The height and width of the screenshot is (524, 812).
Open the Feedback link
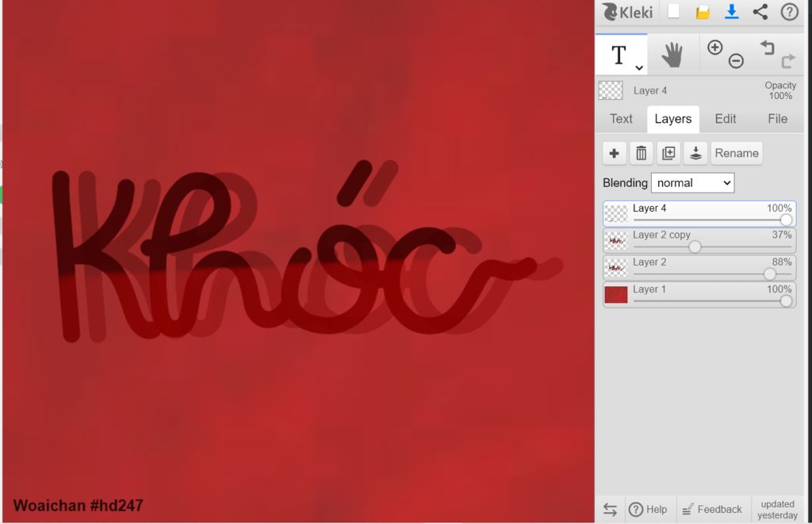(x=712, y=510)
